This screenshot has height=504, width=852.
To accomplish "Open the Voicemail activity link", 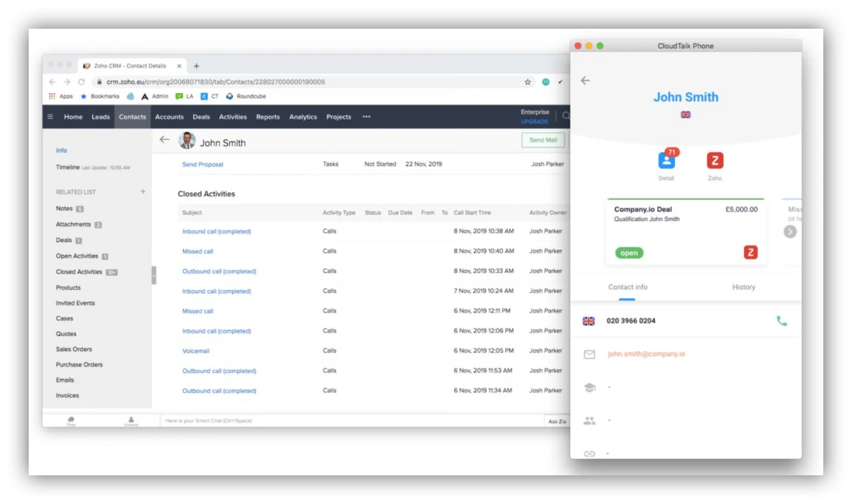I will point(196,351).
